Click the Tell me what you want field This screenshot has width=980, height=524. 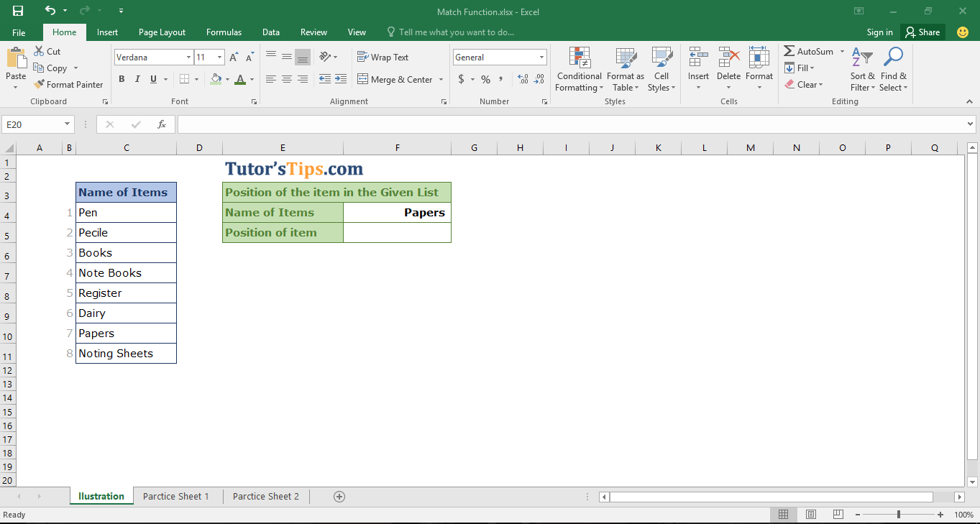click(x=451, y=32)
